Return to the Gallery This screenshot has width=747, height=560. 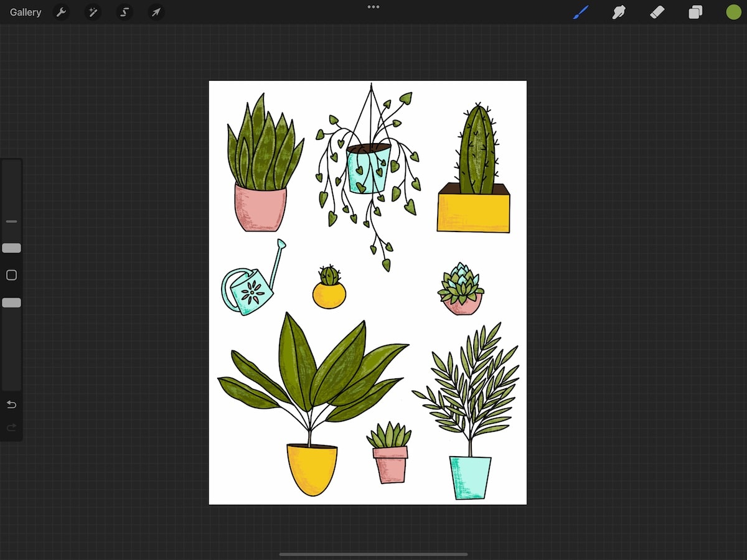tap(24, 12)
